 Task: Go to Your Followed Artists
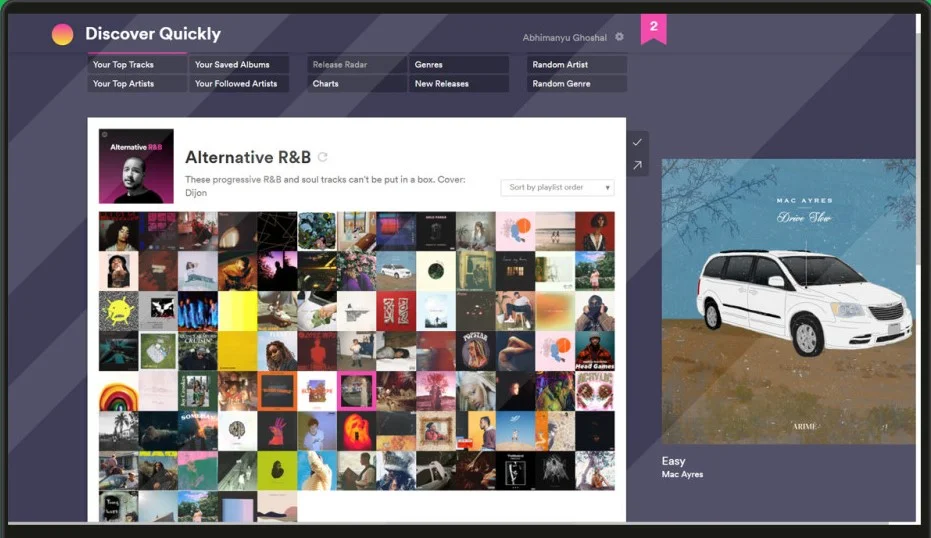tap(239, 84)
